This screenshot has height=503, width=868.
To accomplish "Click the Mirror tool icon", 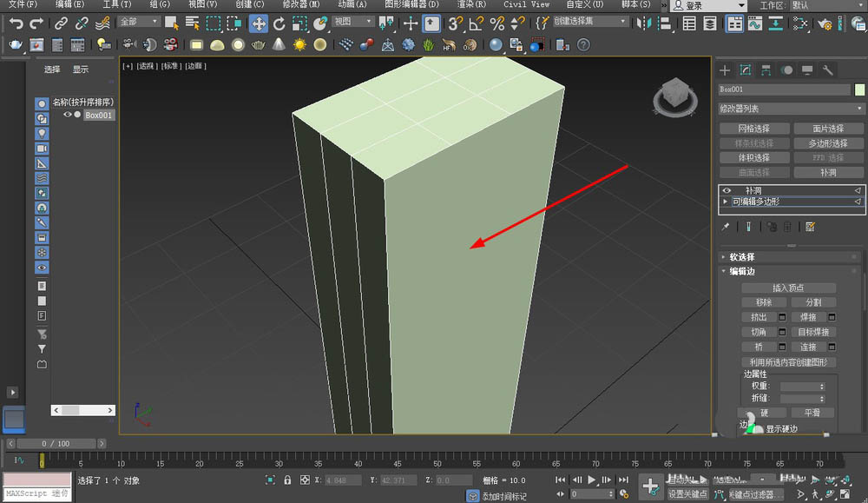I will pos(644,23).
